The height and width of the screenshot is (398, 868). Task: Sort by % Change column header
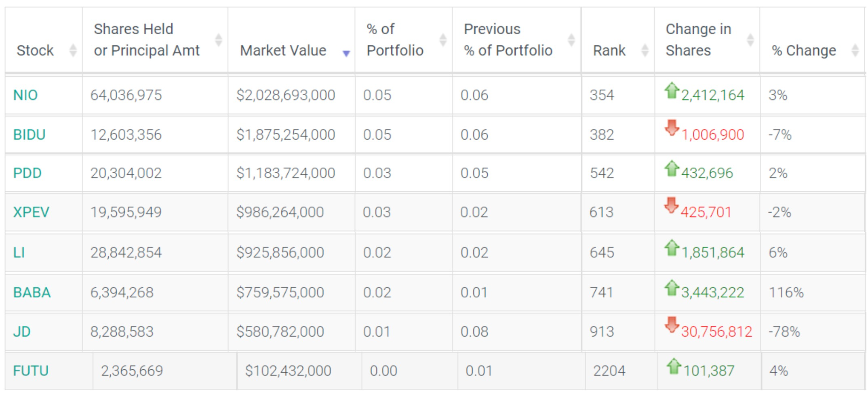[803, 50]
